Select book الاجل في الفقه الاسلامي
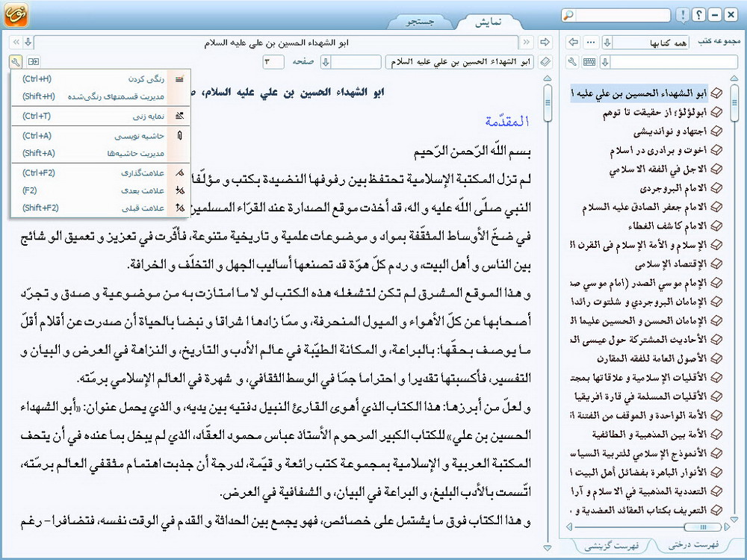Viewport: 747px width, 560px height. coord(658,169)
